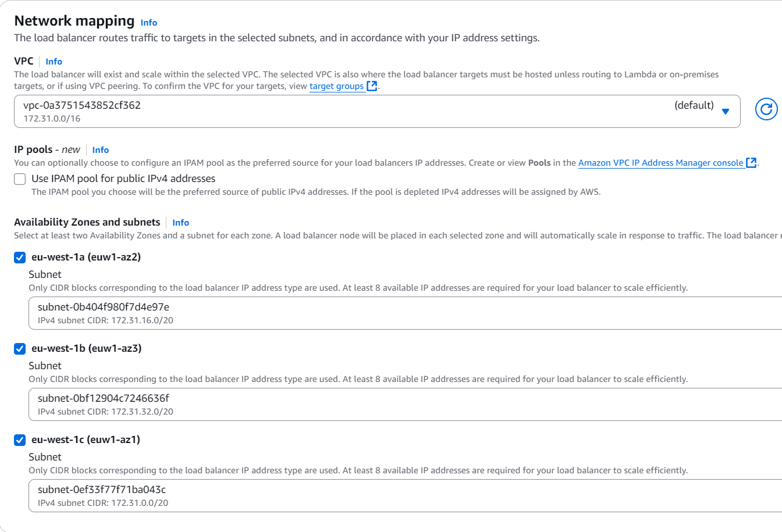Enable Use IPAM pool for public IPv4 addresses
The height and width of the screenshot is (532, 782).
[x=20, y=179]
